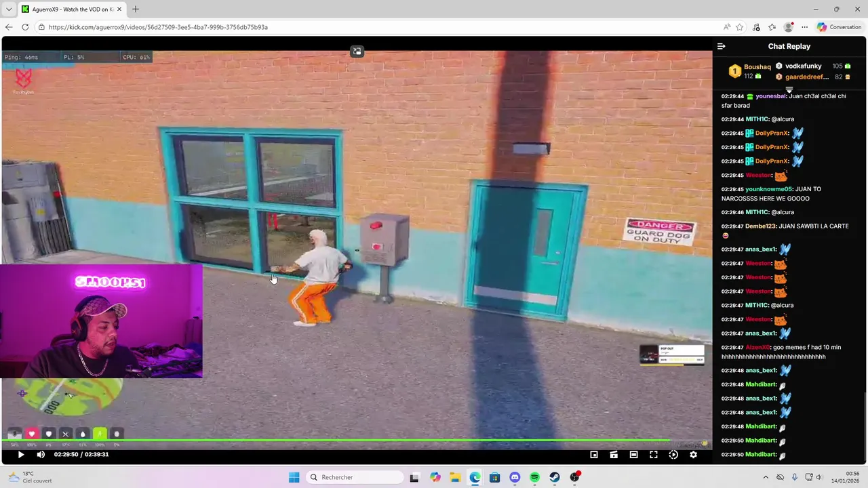
Task: Enter fullscreen video mode
Action: pyautogui.click(x=654, y=455)
